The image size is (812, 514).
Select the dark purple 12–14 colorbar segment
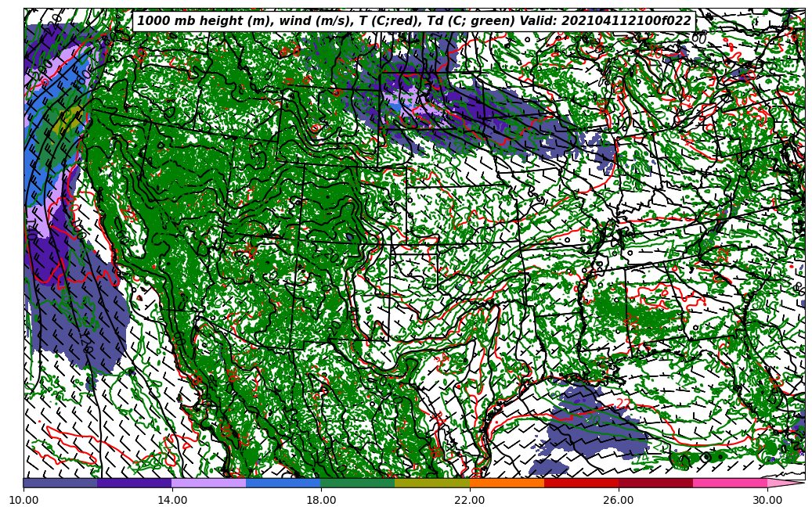click(135, 483)
